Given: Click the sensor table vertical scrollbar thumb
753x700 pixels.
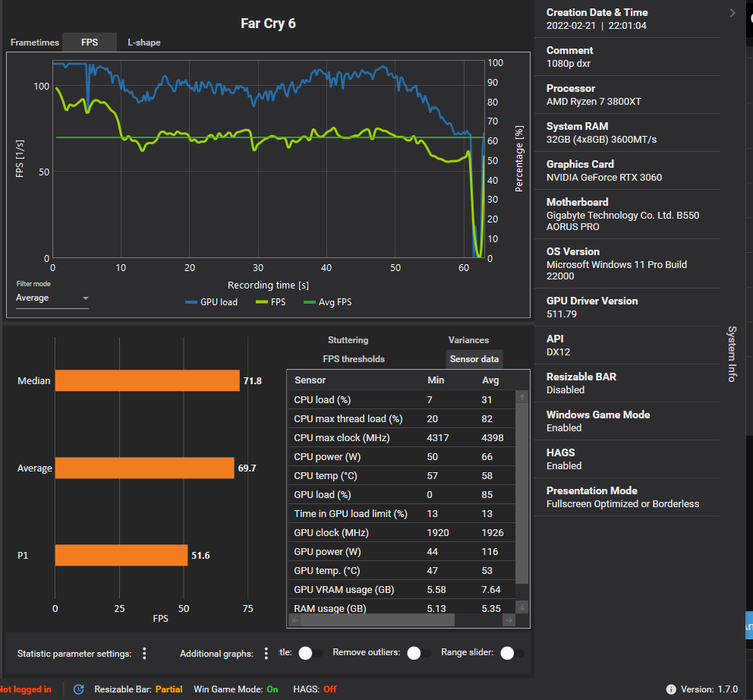Looking at the screenshot, I should [522, 493].
